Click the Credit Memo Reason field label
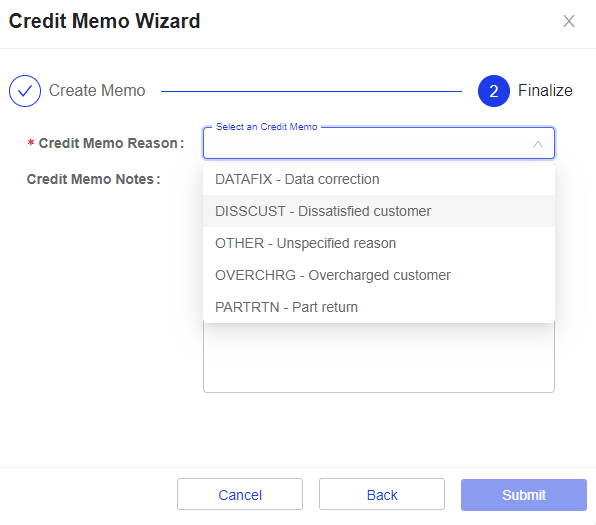This screenshot has height=525, width=596. pos(106,143)
